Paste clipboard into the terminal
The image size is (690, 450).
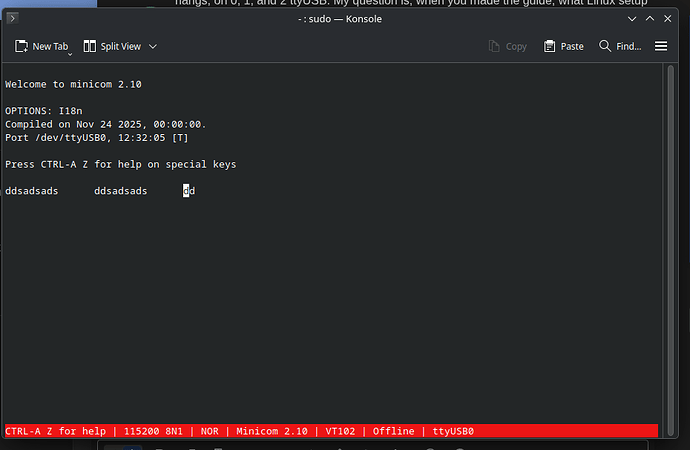pos(564,46)
